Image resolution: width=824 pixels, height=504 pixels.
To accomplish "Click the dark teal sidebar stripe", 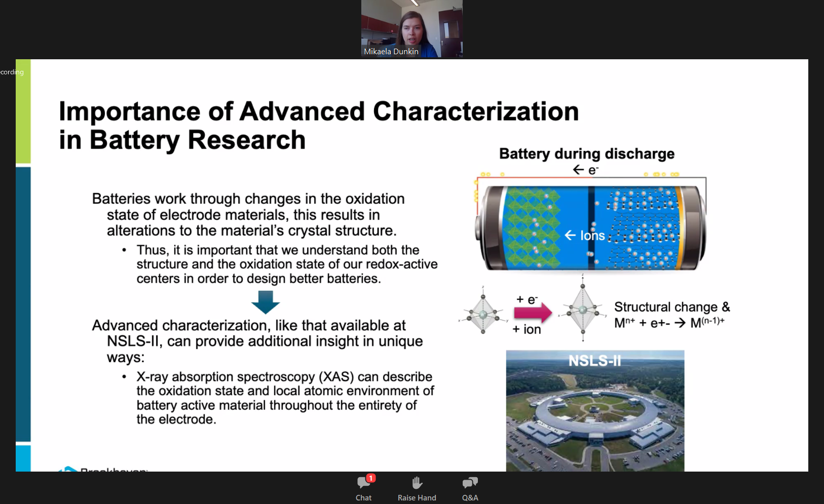I will click(x=23, y=304).
